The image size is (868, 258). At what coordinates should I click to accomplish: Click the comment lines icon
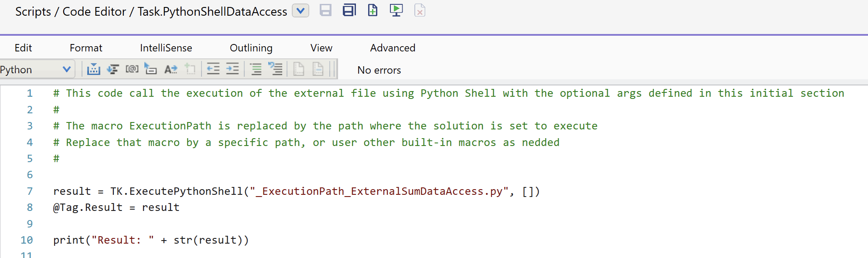(256, 69)
